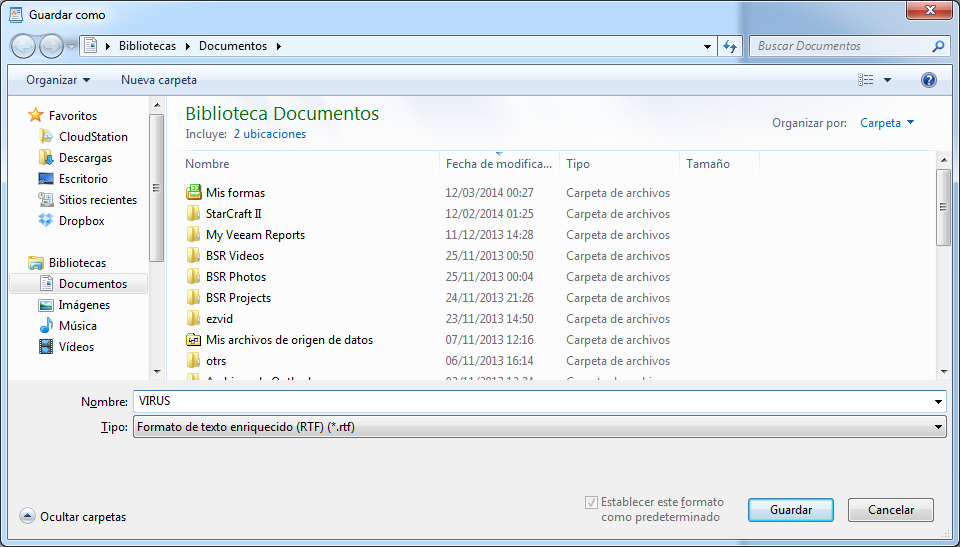
Task: Toggle Establecer este formato como predeterminado checkbox
Action: coord(591,503)
